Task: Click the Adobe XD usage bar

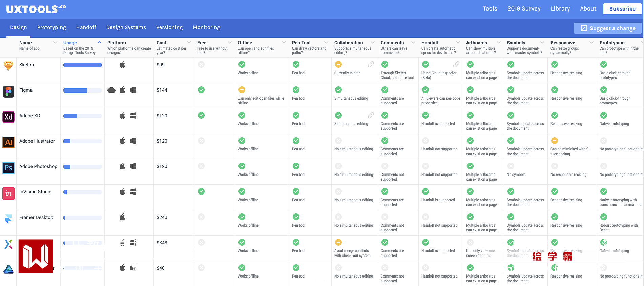Action: (82, 116)
